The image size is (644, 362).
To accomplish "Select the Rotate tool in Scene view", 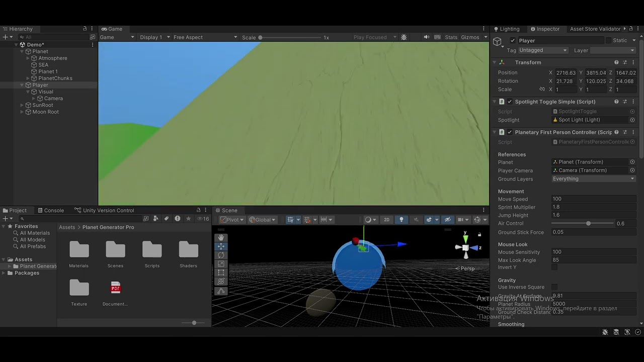I will click(221, 255).
